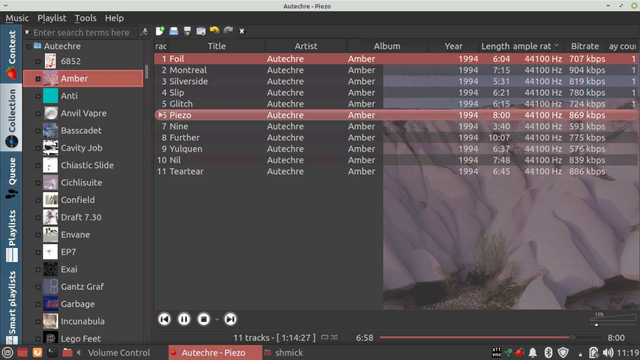640x360 pixels.
Task: Select the Further track row
Action: coord(396,138)
